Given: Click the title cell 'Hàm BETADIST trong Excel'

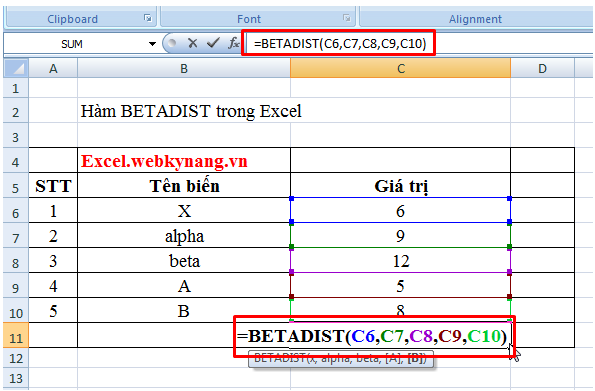Looking at the screenshot, I should 184,111.
